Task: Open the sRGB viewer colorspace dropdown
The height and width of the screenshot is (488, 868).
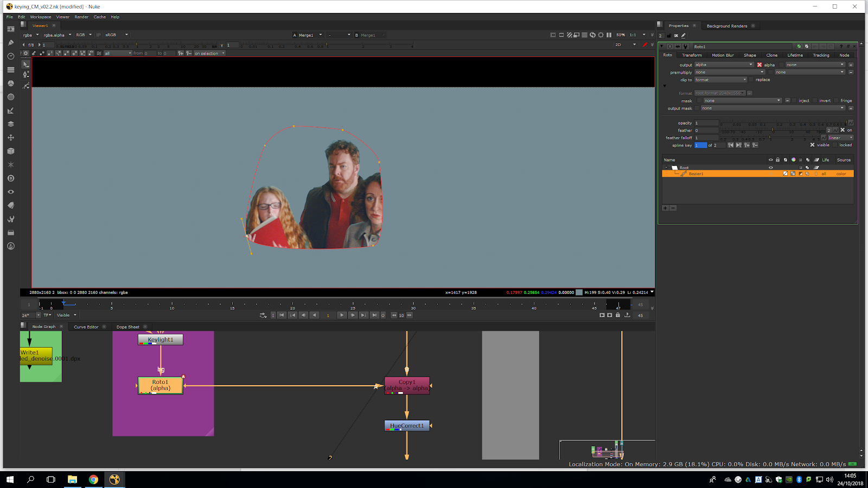Action: [x=117, y=35]
